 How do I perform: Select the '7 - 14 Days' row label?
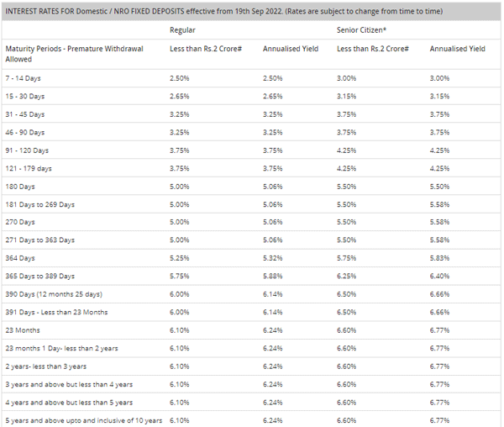[24, 78]
